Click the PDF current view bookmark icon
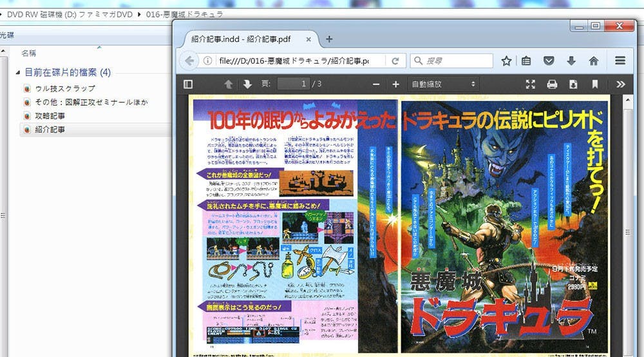The image size is (644, 357). 594,84
